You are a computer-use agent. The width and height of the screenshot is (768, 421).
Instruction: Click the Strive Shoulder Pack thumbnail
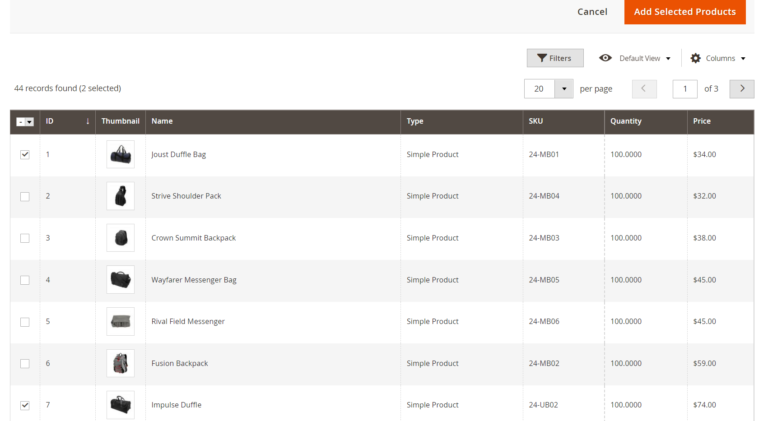pyautogui.click(x=120, y=196)
